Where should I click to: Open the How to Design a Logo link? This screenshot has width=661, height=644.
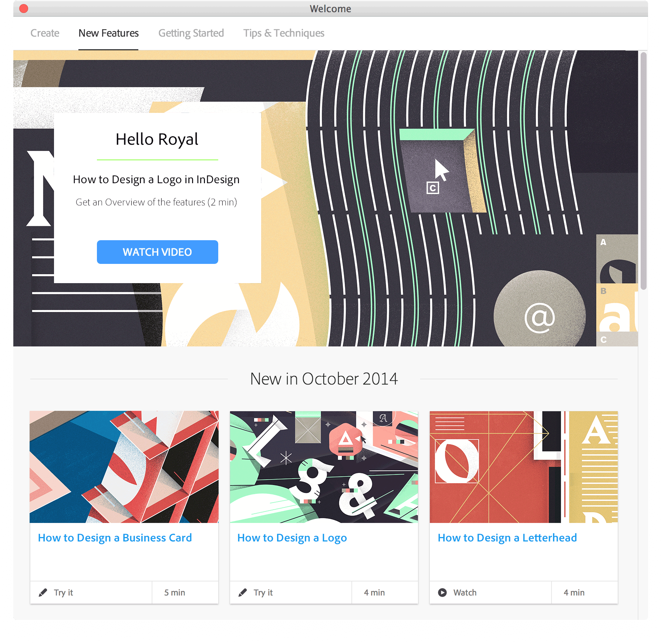point(292,538)
